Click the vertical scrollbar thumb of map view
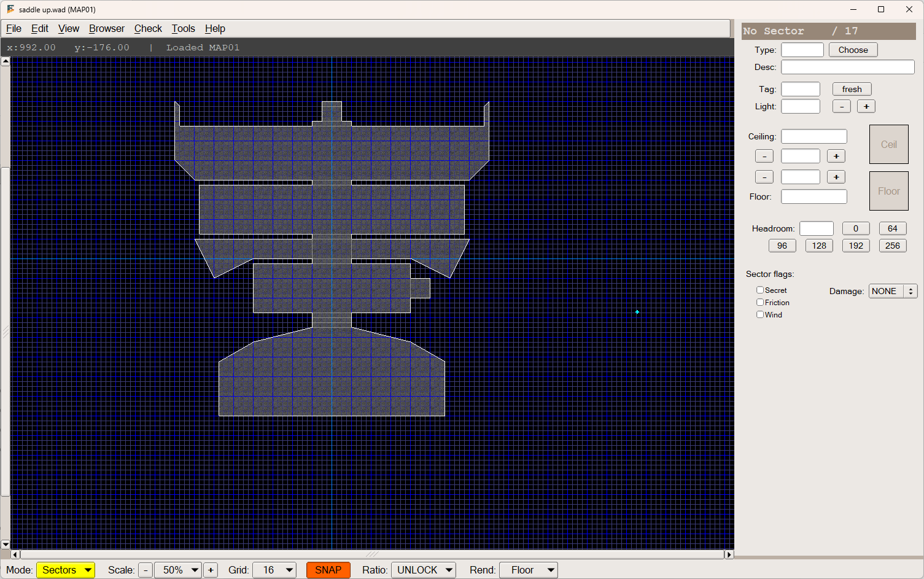Screen dimensions: 924x579 pyautogui.click(x=6, y=332)
